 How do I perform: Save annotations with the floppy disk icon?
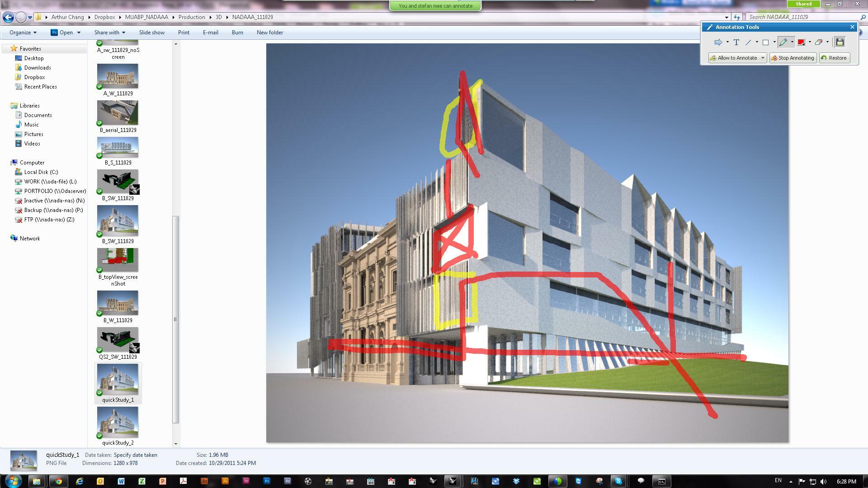coord(840,42)
